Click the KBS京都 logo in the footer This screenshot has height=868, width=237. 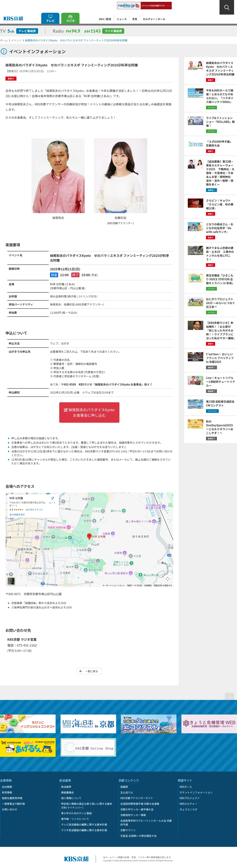(76, 859)
